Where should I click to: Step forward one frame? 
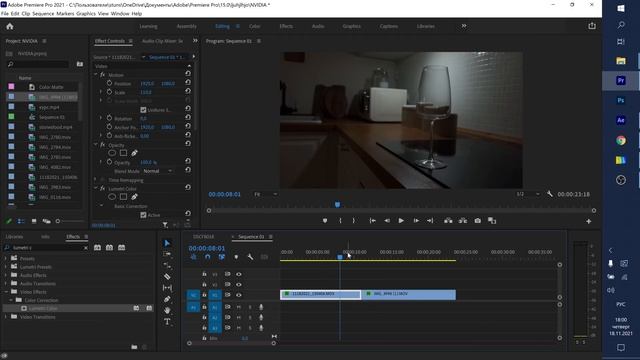(416, 221)
